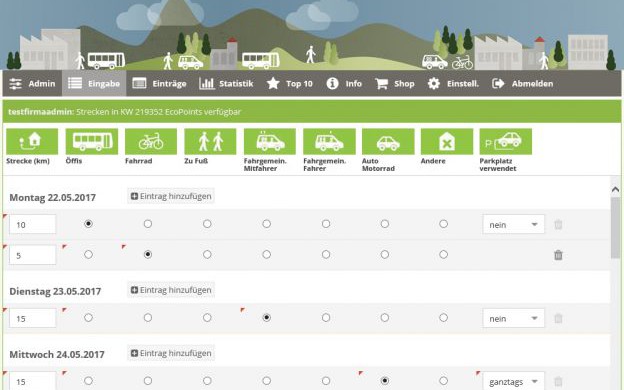This screenshot has height=390, width=624.
Task: Click the Admin sliders icon
Action: (16, 84)
